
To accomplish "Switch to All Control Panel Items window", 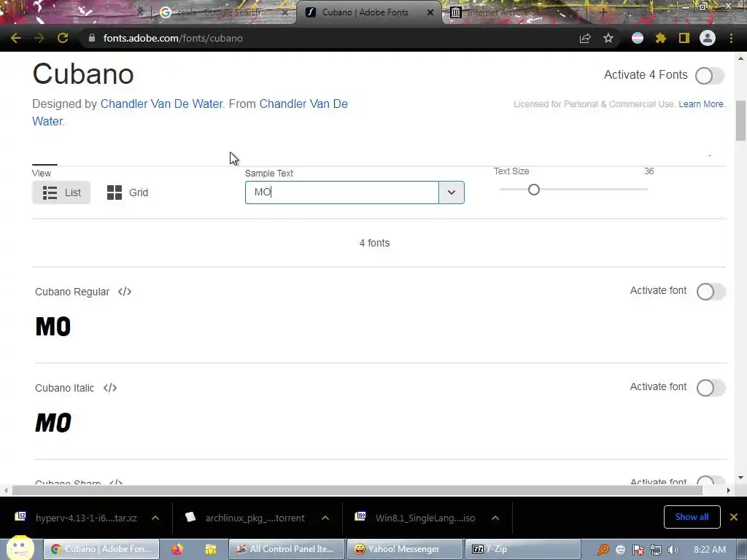I will [x=286, y=549].
